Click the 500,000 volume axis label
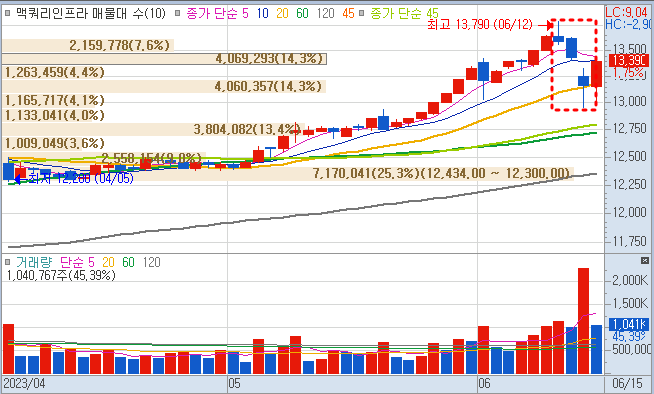The image size is (654, 394). (x=631, y=349)
